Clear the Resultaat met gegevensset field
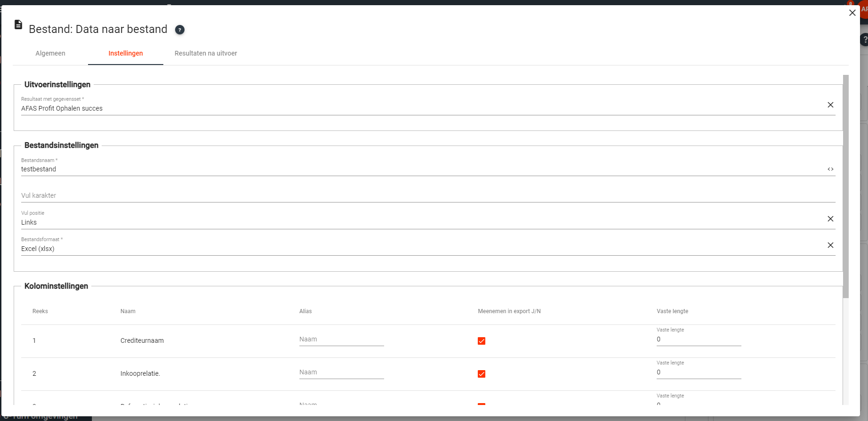Screen dimensions: 868x421 click(830, 105)
